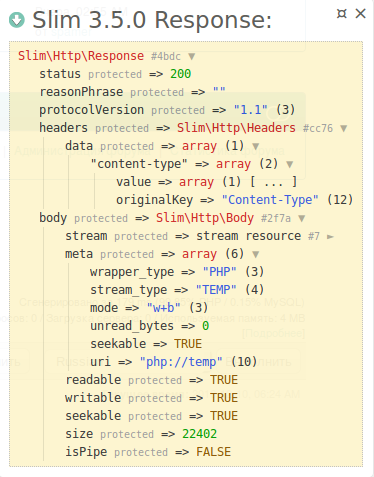
Task: Click the writable protected TRUE row
Action: [152, 398]
